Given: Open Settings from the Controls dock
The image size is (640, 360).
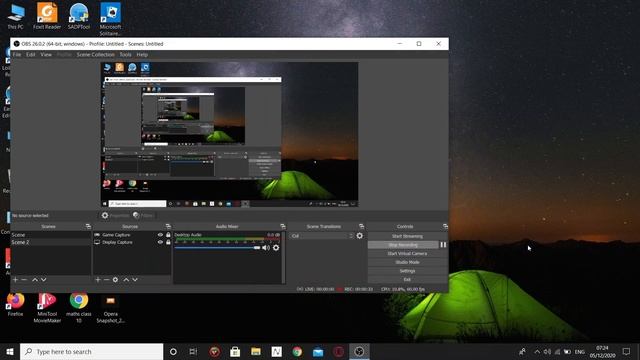Looking at the screenshot, I should 407,271.
